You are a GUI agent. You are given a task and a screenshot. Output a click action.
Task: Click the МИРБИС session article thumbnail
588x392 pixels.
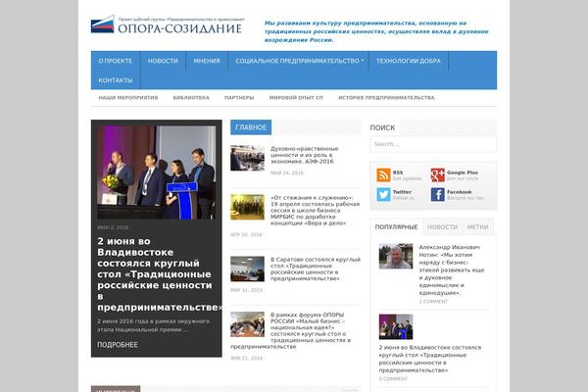247,207
